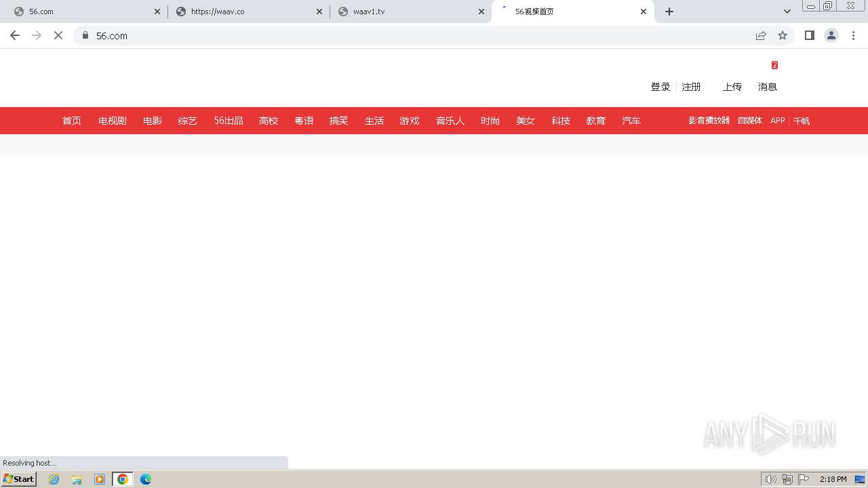Screen dimensions: 868x488
Task: Open 综艺 category
Action: [x=188, y=121]
